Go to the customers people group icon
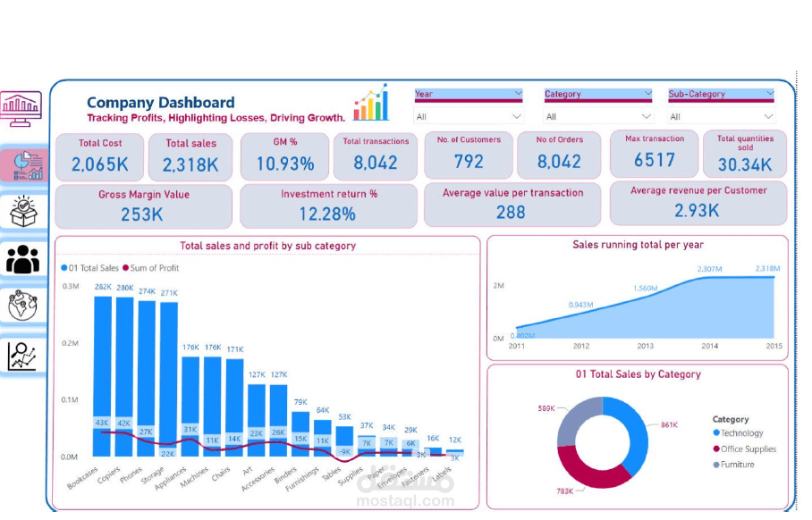Viewport: 812px width, 520px height. click(22, 259)
